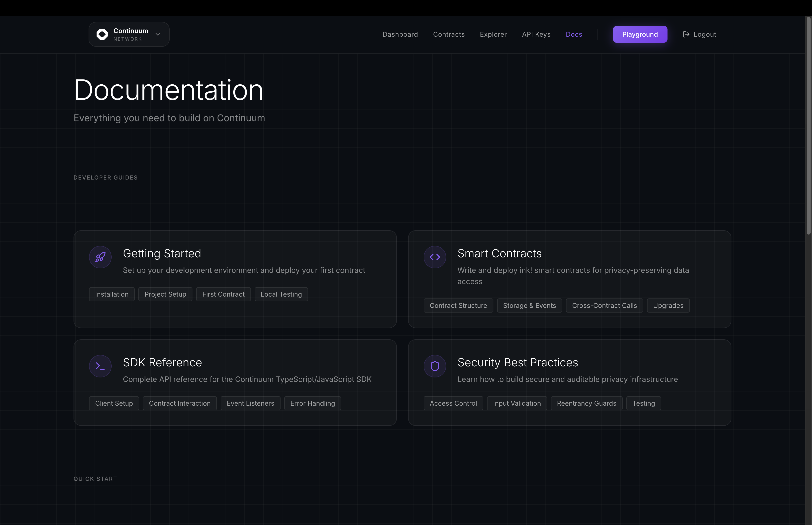Open the Upgrades tag under Smart Contracts
The width and height of the screenshot is (812, 525).
[668, 306]
